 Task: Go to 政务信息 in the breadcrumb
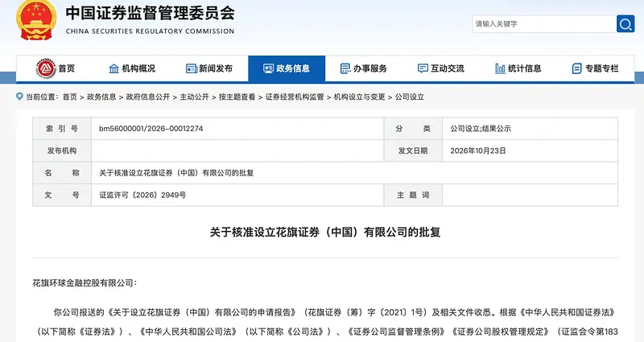pos(101,97)
